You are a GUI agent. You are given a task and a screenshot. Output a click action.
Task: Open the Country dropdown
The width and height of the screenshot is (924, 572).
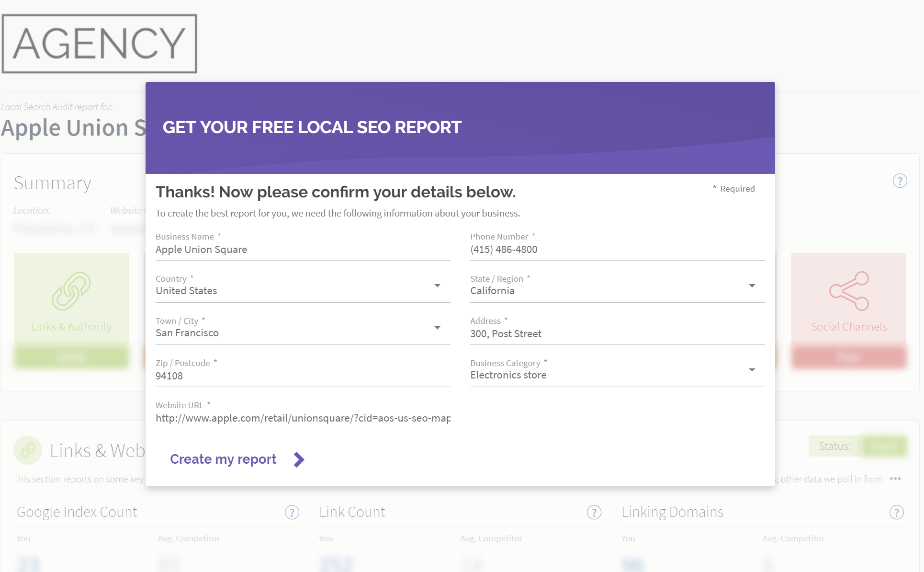(x=303, y=291)
